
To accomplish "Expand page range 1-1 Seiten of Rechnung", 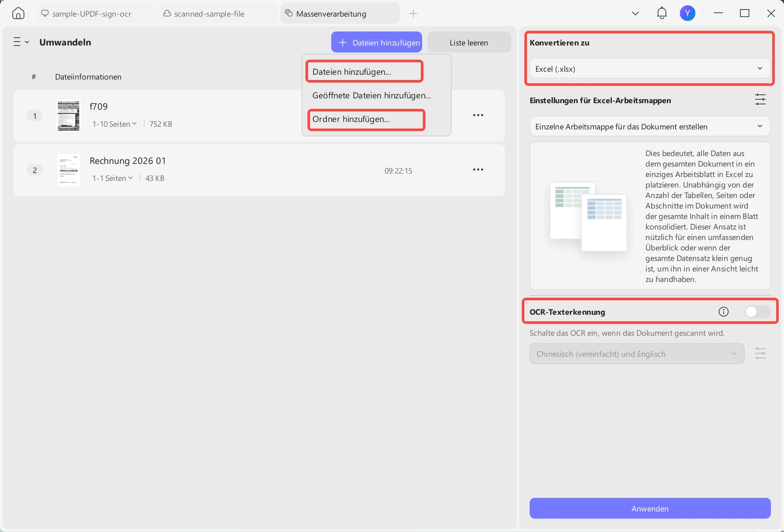I will [x=113, y=178].
